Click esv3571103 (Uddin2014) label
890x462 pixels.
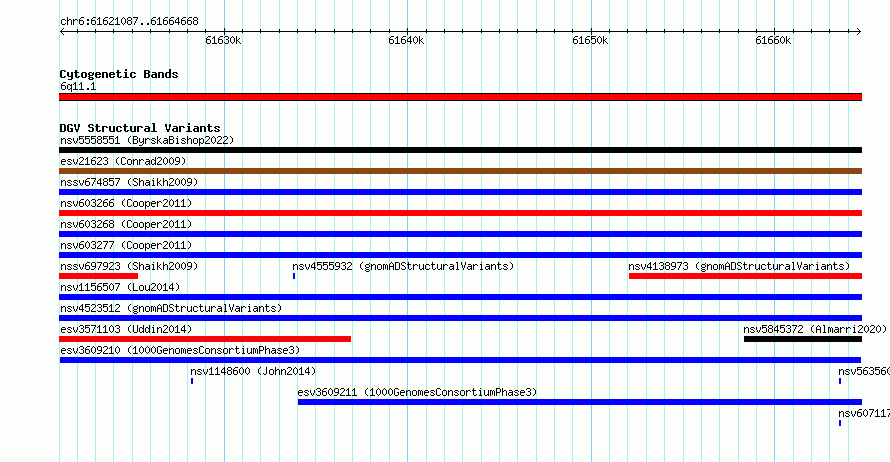tap(126, 329)
